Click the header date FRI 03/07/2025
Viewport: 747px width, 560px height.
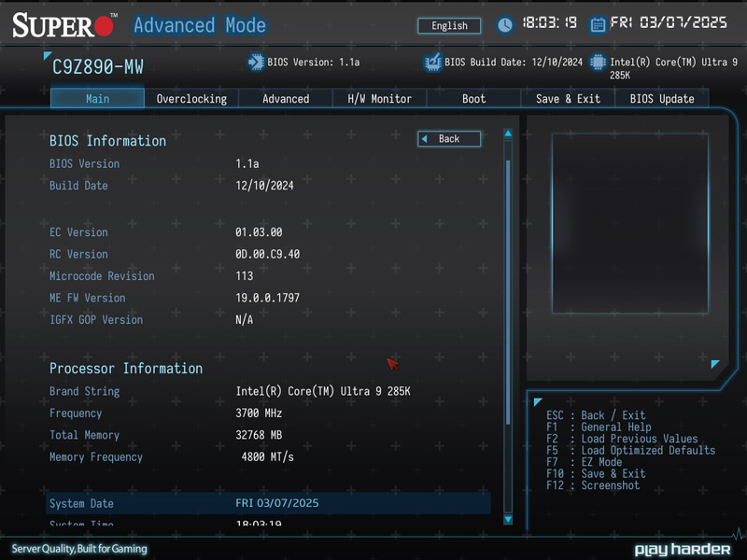point(669,22)
